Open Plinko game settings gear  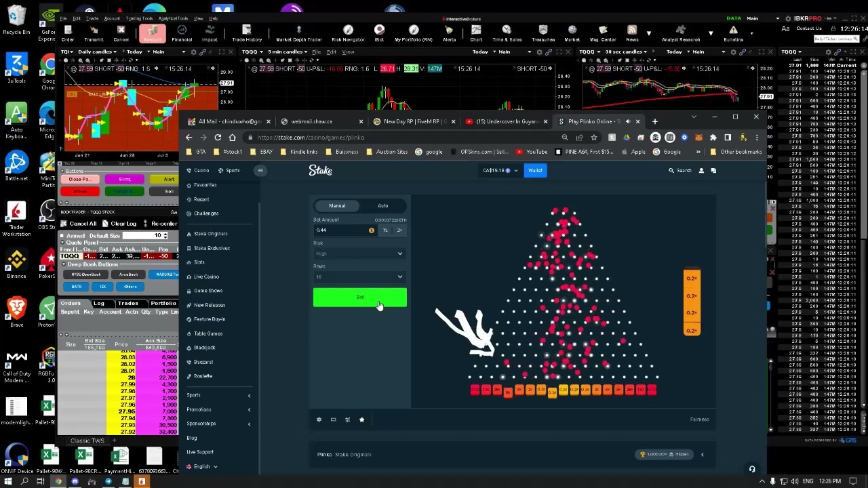[319, 420]
